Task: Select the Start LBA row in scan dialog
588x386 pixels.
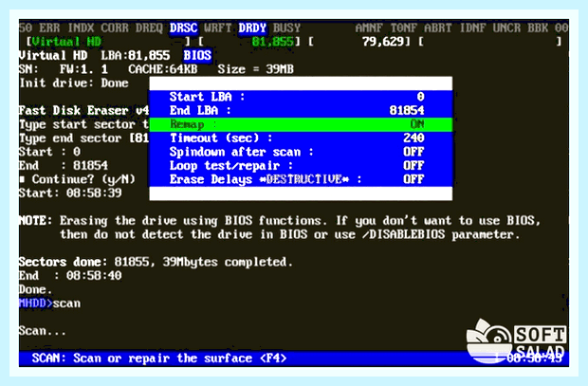Action: 301,97
